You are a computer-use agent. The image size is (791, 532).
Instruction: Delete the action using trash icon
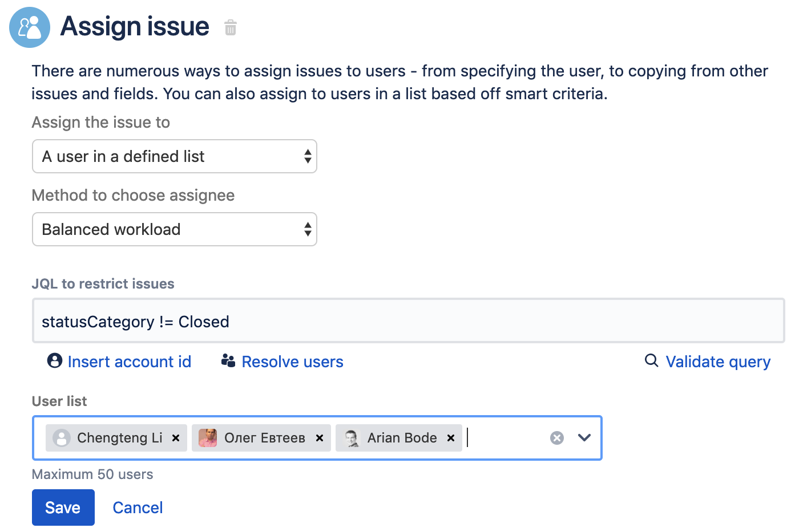click(231, 27)
